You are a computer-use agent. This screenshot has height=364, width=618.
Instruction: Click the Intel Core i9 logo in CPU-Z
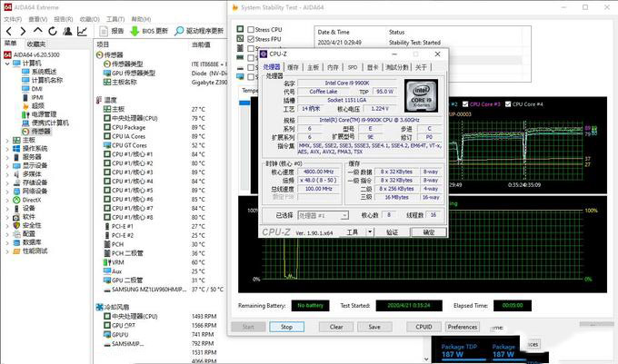coord(421,96)
